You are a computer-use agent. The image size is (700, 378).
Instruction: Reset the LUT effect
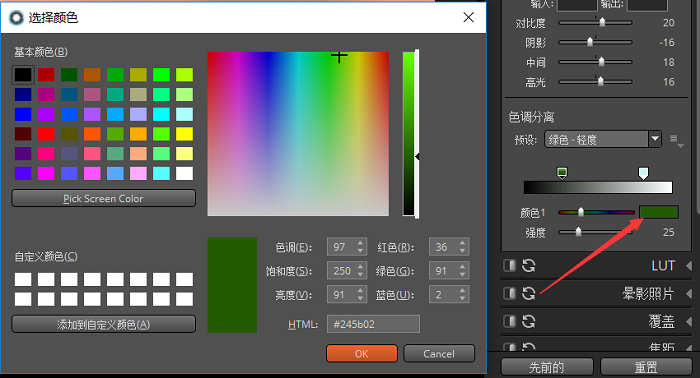click(x=529, y=266)
